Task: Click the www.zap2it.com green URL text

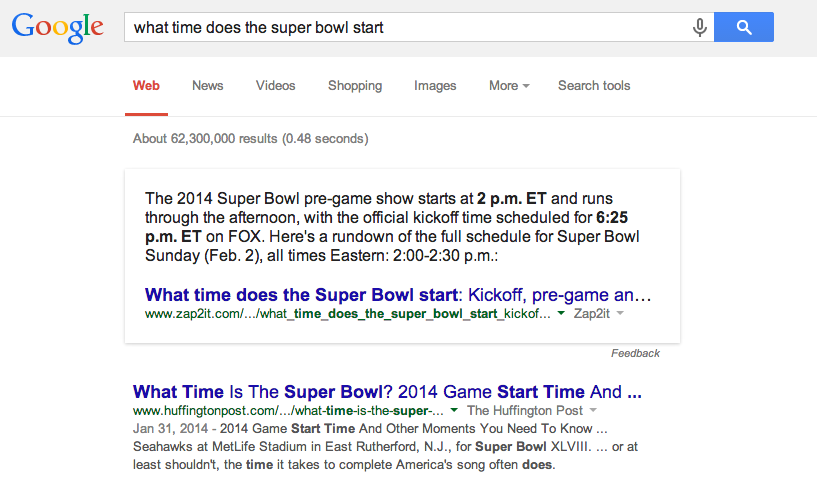Action: pos(348,314)
